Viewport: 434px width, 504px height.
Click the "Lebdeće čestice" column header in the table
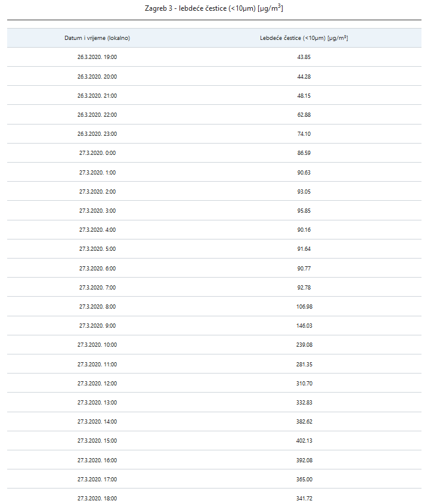[x=304, y=38]
